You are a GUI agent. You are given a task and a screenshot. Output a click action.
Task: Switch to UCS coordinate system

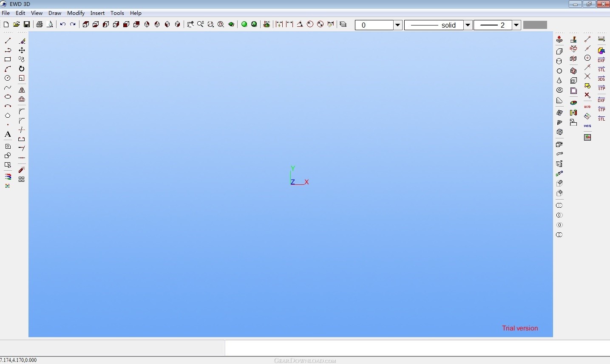[587, 107]
